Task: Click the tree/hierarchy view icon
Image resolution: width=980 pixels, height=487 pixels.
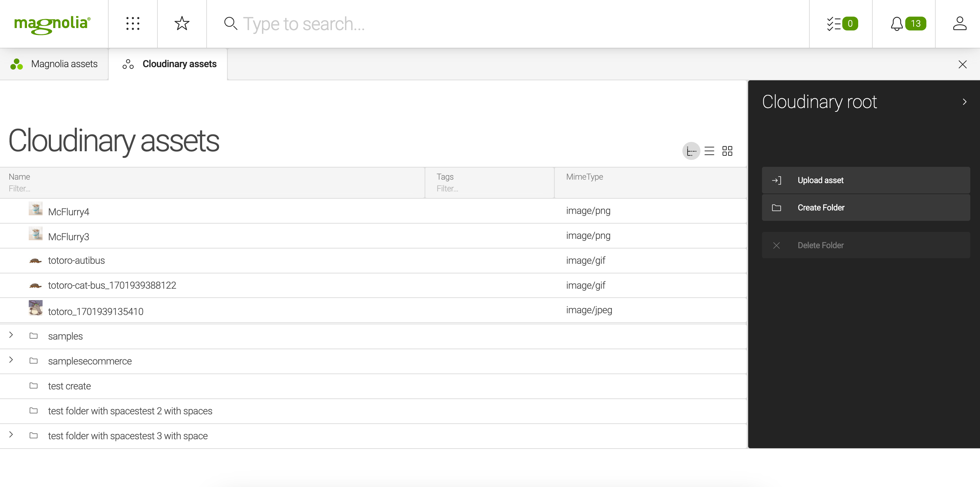Action: (692, 150)
